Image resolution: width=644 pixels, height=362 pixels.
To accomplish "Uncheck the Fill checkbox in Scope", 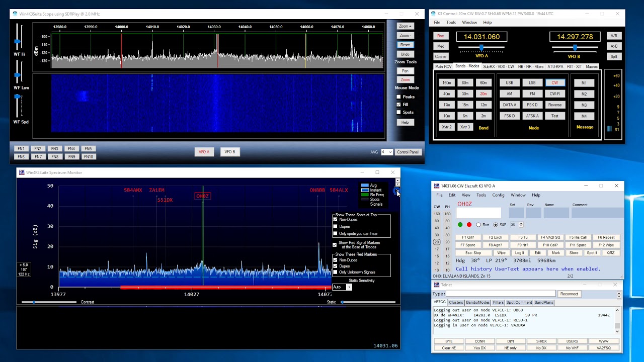I will (398, 105).
